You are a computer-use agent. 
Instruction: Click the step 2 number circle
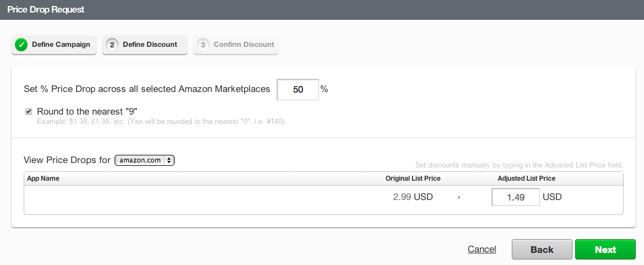pyautogui.click(x=112, y=45)
